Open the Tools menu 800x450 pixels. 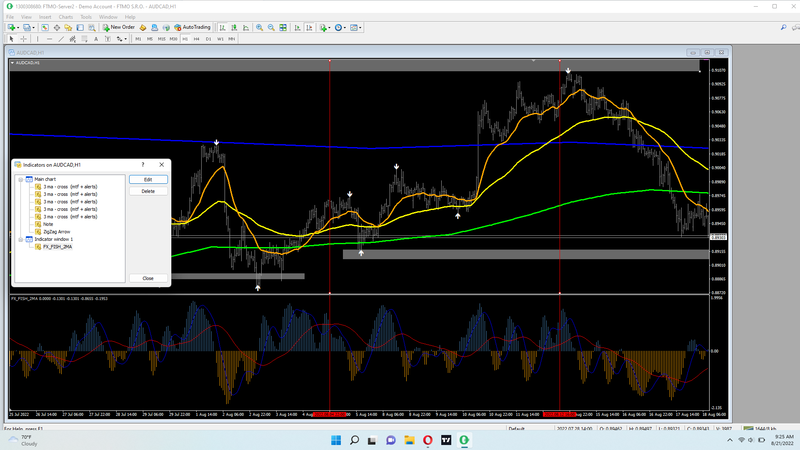point(86,17)
